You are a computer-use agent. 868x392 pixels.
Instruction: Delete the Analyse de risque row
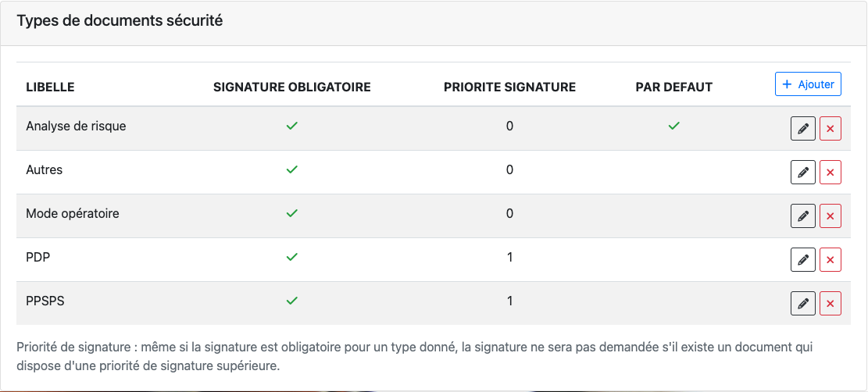point(830,129)
